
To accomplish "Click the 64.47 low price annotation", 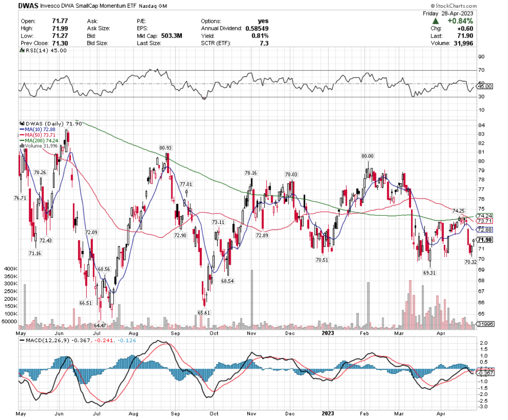I will pyautogui.click(x=100, y=326).
